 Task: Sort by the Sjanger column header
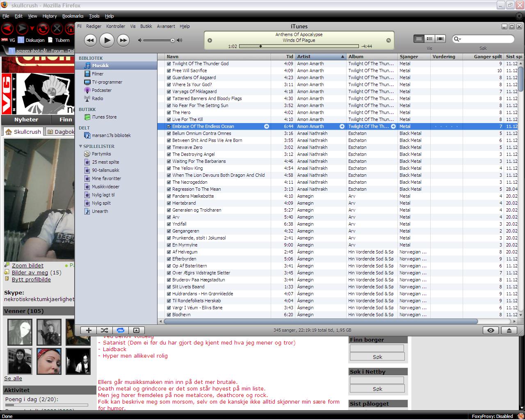(x=414, y=57)
